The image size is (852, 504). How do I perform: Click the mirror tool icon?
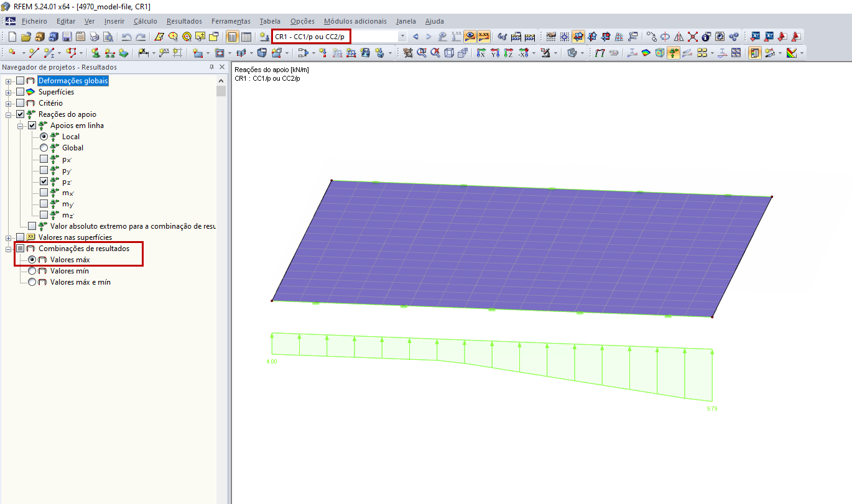(x=679, y=37)
